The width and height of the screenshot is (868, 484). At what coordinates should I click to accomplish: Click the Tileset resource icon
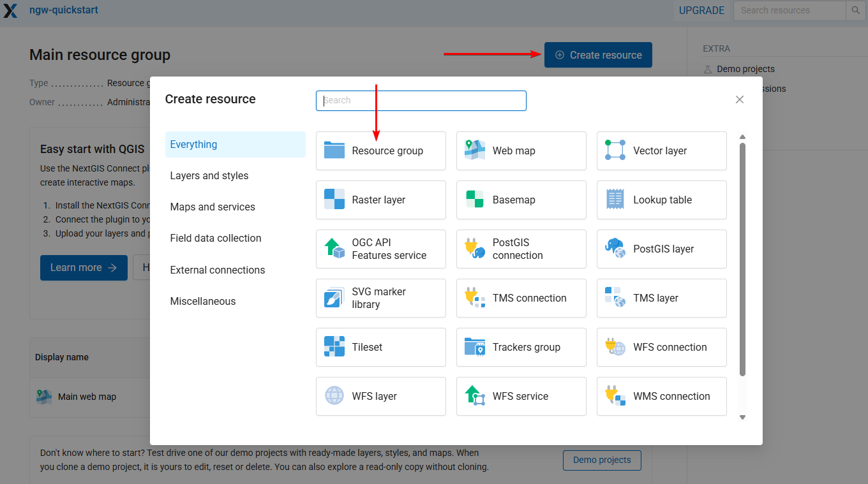pos(334,347)
